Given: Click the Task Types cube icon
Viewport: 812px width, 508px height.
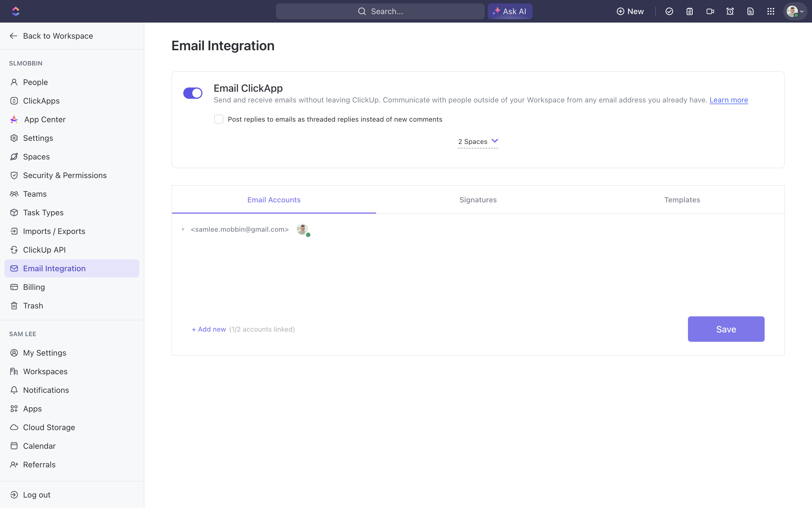Looking at the screenshot, I should [14, 213].
